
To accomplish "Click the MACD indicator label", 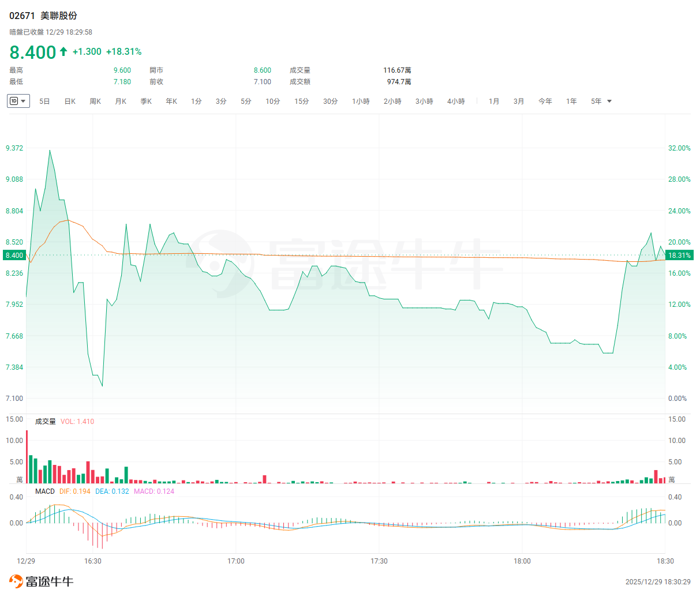I will [x=44, y=491].
